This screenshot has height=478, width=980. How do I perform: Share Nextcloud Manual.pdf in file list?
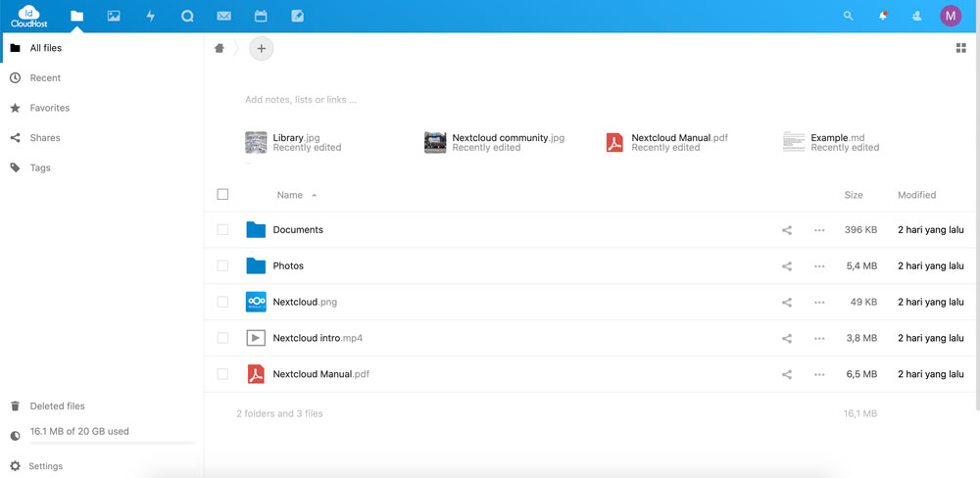click(787, 375)
